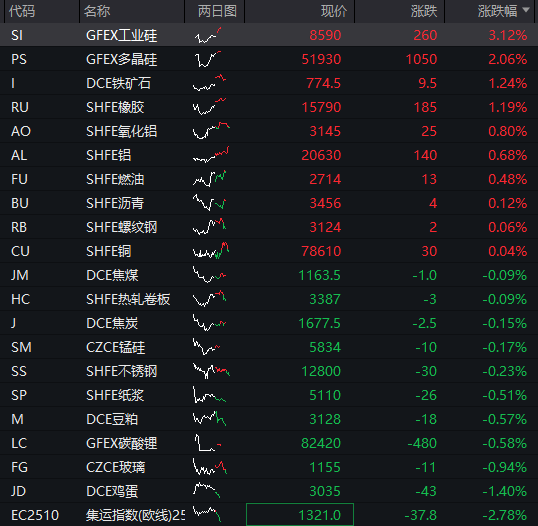Open the SHFE纸浆 two-day sparkline chart
Image resolution: width=538 pixels, height=526 pixels.
click(x=209, y=395)
